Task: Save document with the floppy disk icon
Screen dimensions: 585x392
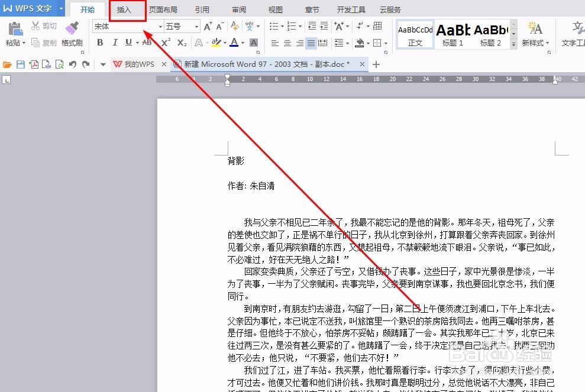Action: pos(21,64)
